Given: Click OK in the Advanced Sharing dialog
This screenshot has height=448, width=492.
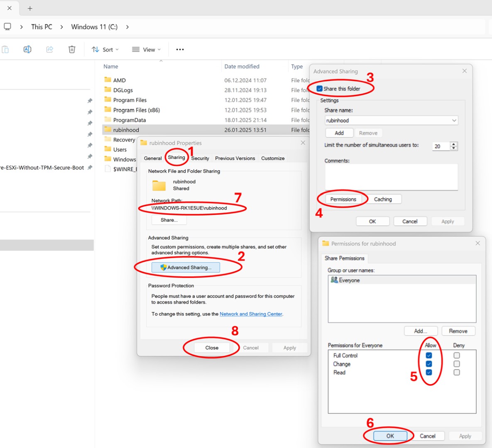Looking at the screenshot, I should click(372, 222).
